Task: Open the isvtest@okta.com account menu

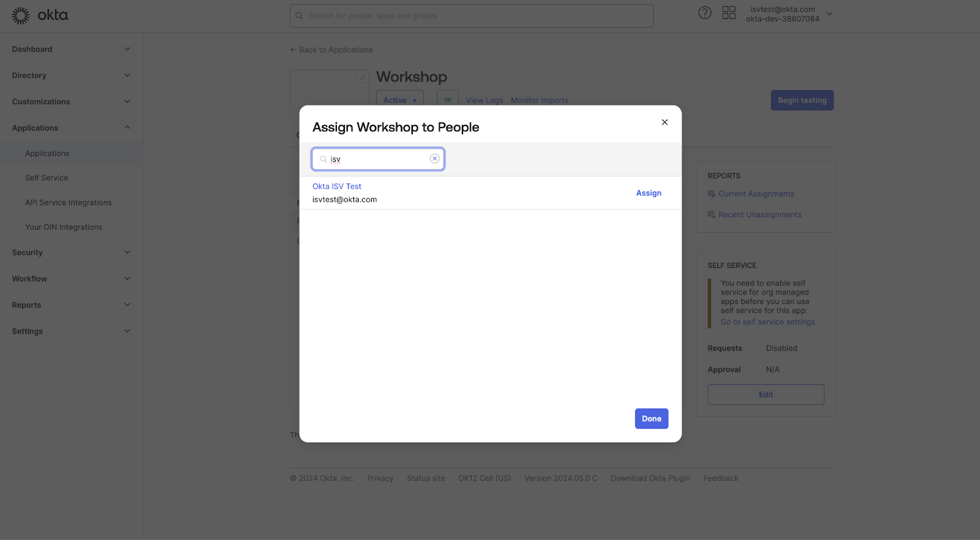Action: (789, 14)
